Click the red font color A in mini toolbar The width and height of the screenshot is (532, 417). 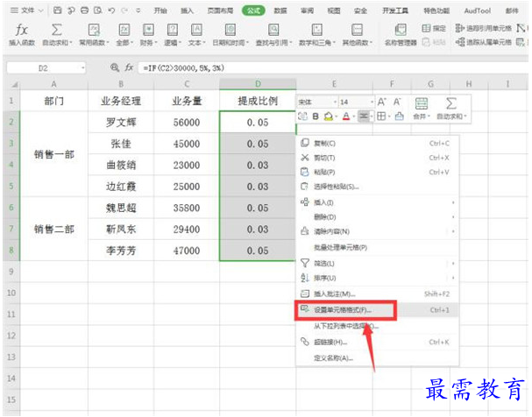coord(346,117)
